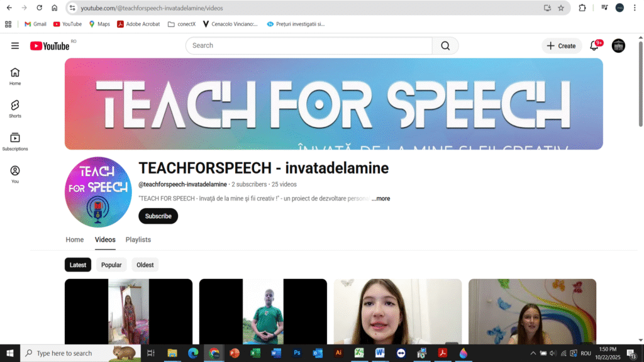Image resolution: width=644 pixels, height=362 pixels.
Task: Subscribe to the TEACHFORSPEECH channel
Action: pyautogui.click(x=158, y=216)
